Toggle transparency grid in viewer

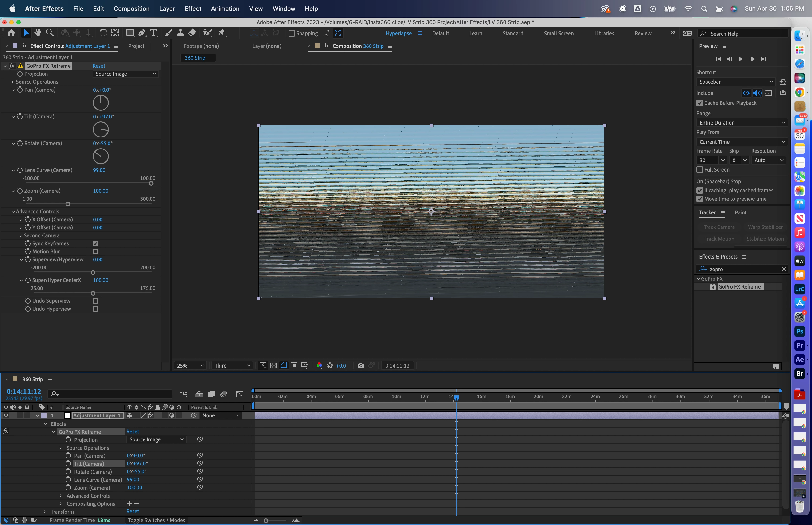click(x=273, y=365)
